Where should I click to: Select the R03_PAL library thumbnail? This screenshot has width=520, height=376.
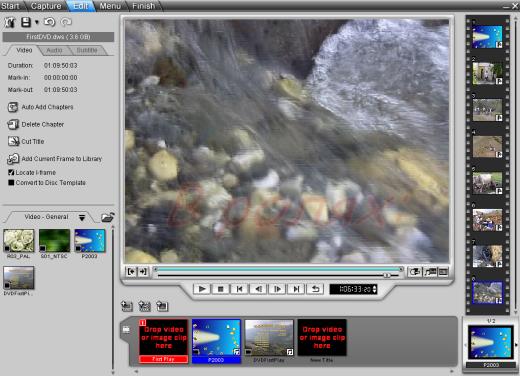pos(19,240)
